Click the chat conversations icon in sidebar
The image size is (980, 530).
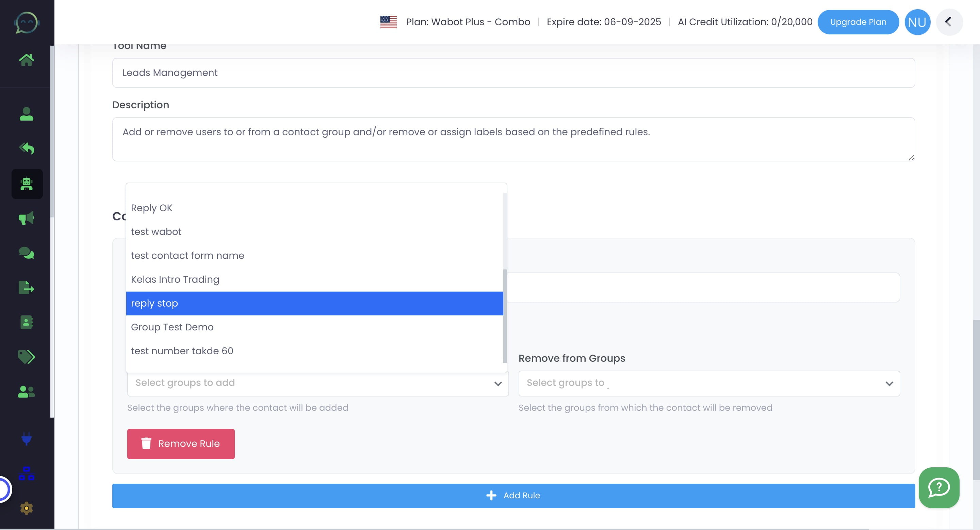point(26,252)
